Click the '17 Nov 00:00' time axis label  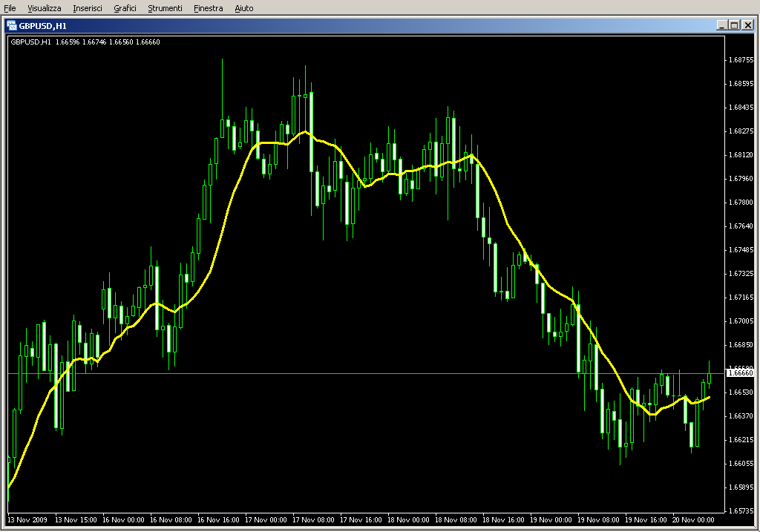(x=266, y=520)
